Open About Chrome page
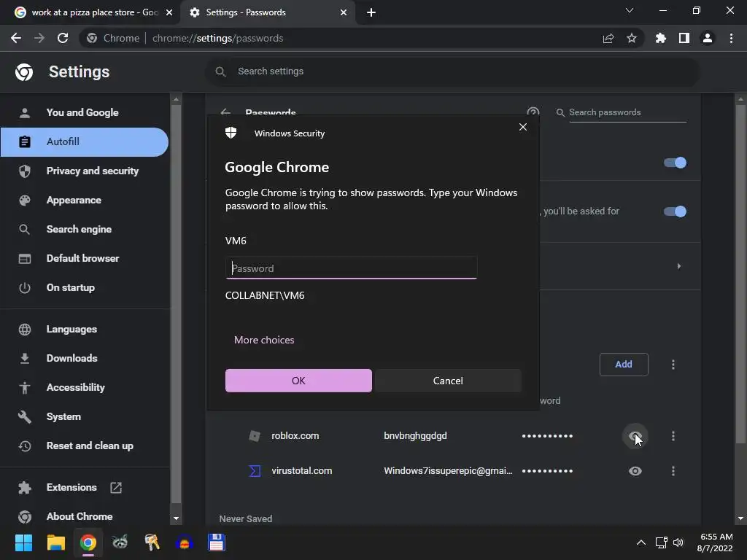Image resolution: width=747 pixels, height=560 pixels. click(x=85, y=516)
